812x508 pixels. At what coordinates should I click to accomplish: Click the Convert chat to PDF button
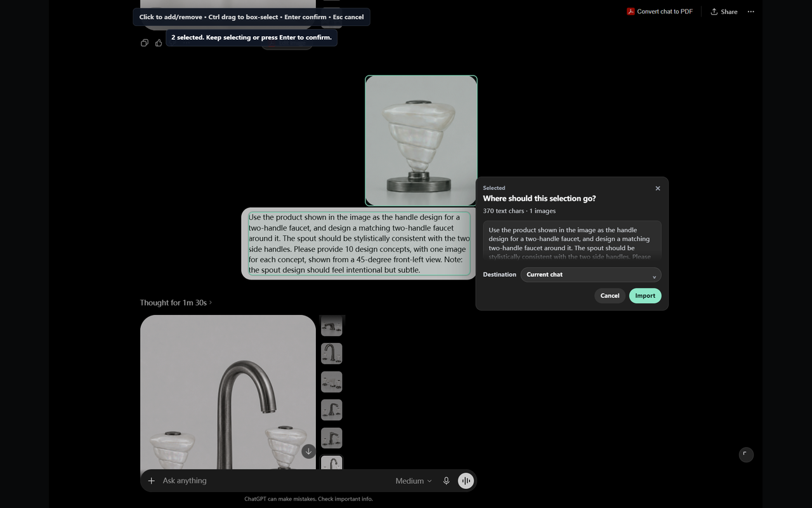(659, 11)
